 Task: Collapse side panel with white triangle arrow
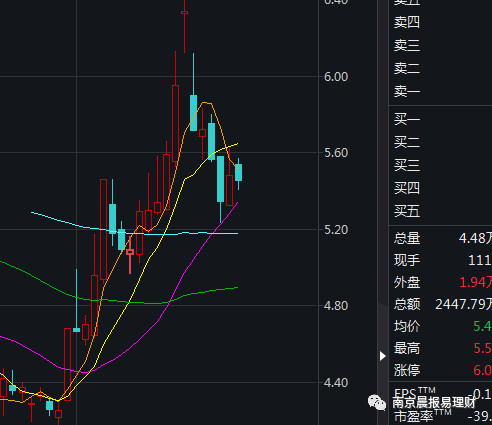coord(383,356)
